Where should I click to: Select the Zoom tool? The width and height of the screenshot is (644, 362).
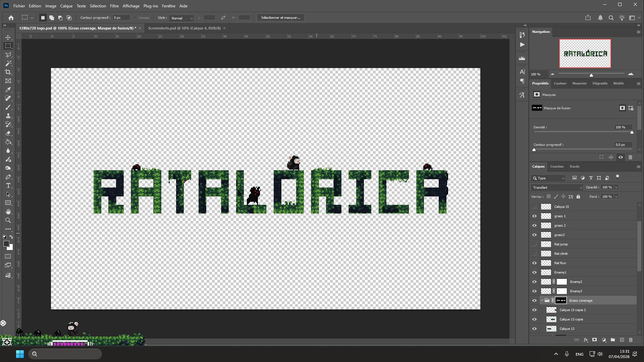coord(8,221)
